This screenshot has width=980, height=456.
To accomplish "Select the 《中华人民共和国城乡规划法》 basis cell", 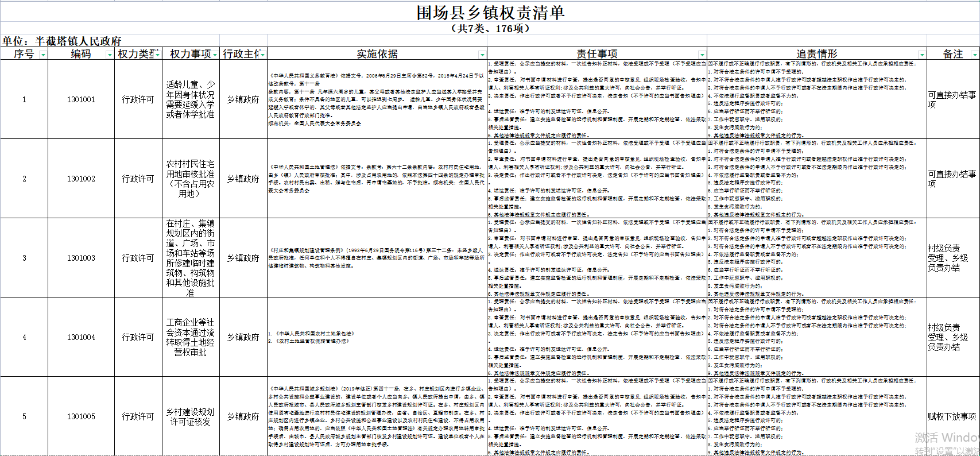I will point(377,416).
